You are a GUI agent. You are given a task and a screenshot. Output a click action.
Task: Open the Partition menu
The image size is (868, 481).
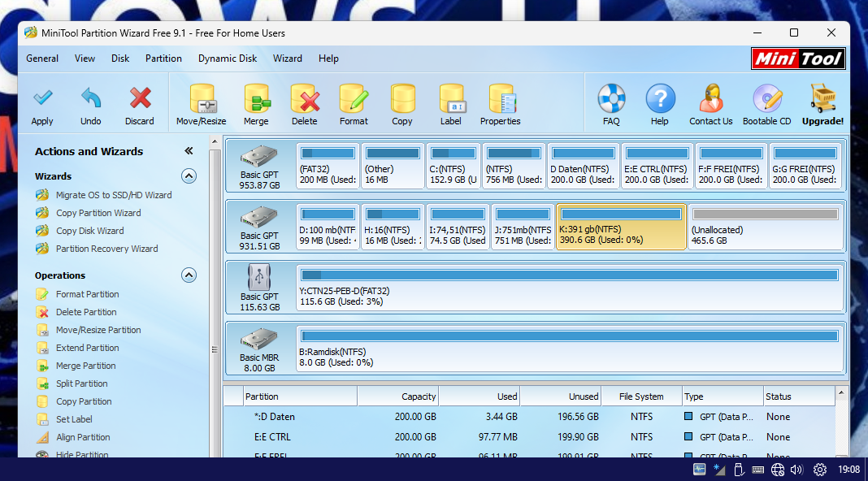click(163, 58)
